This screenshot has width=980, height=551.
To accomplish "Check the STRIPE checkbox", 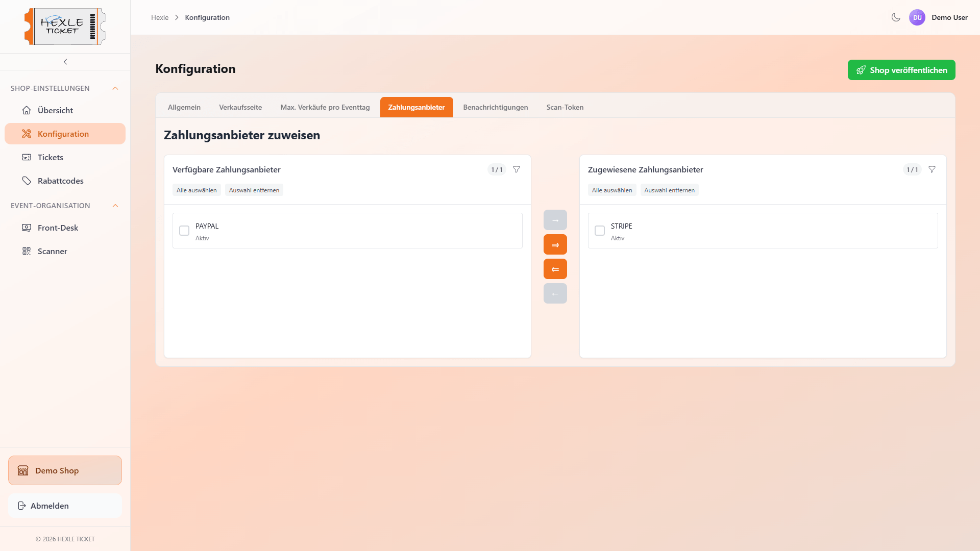I will point(600,231).
